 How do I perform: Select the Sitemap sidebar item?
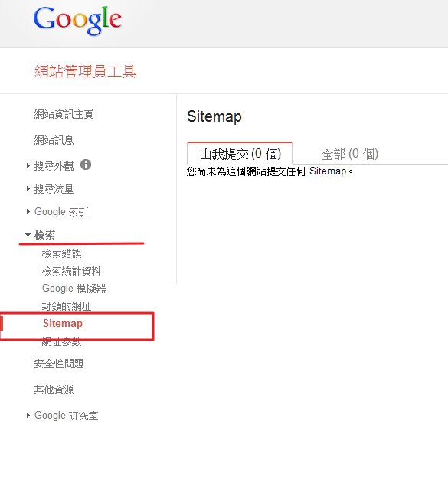pyautogui.click(x=63, y=323)
